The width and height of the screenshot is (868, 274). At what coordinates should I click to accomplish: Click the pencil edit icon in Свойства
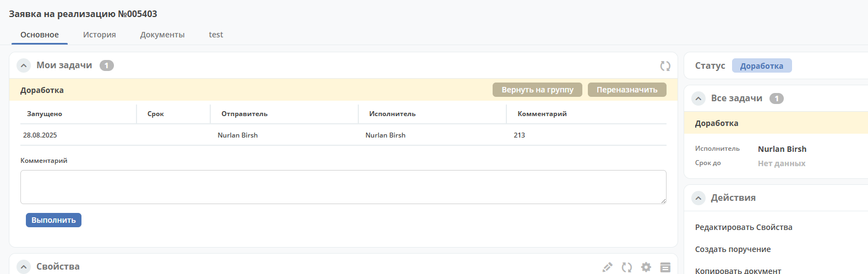(608, 267)
